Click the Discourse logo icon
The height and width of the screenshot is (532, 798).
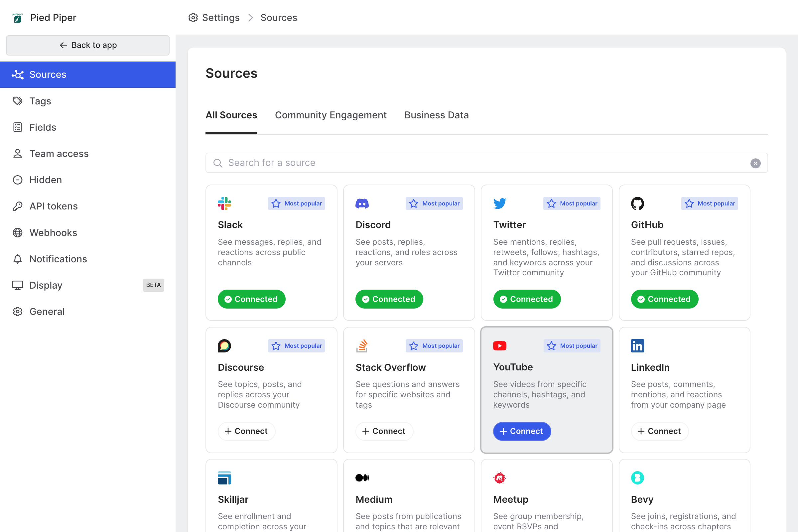pos(224,346)
